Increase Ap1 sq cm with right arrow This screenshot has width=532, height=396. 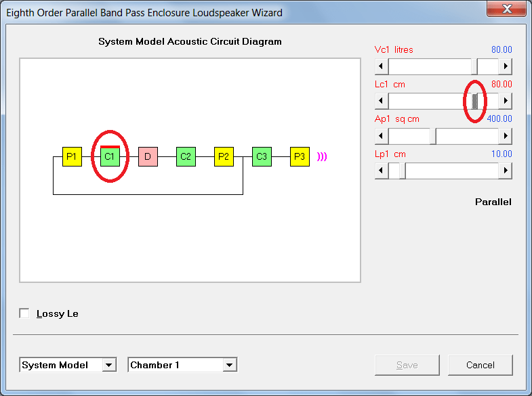pos(505,136)
